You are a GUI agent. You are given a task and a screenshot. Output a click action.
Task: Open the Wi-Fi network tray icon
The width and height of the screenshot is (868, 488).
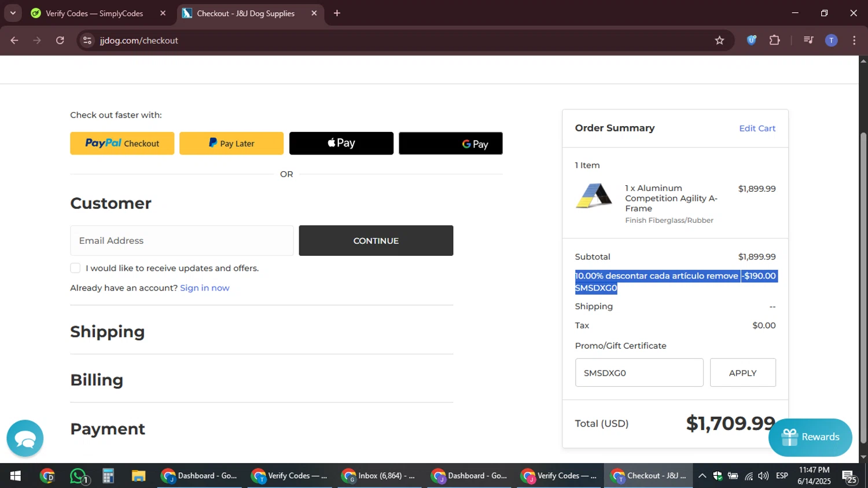click(749, 476)
